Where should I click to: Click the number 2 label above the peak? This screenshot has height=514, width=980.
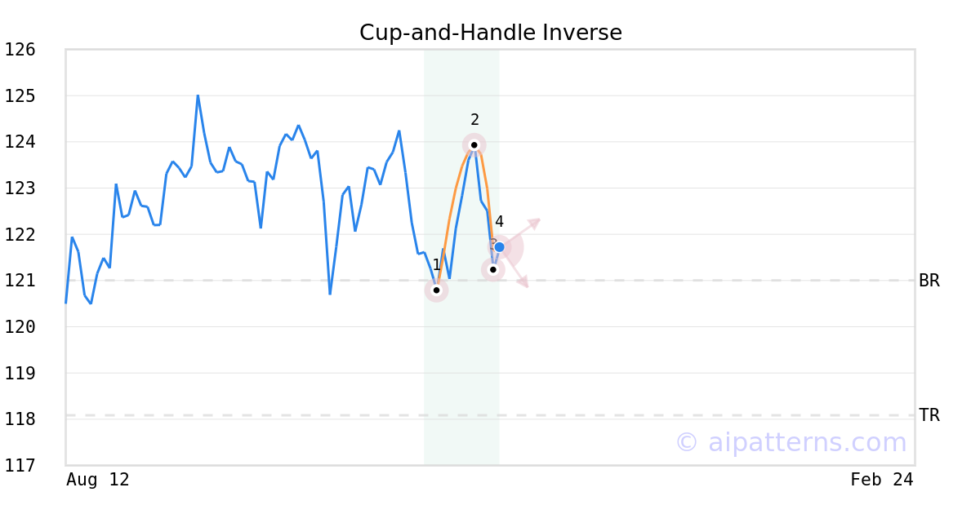(x=474, y=120)
